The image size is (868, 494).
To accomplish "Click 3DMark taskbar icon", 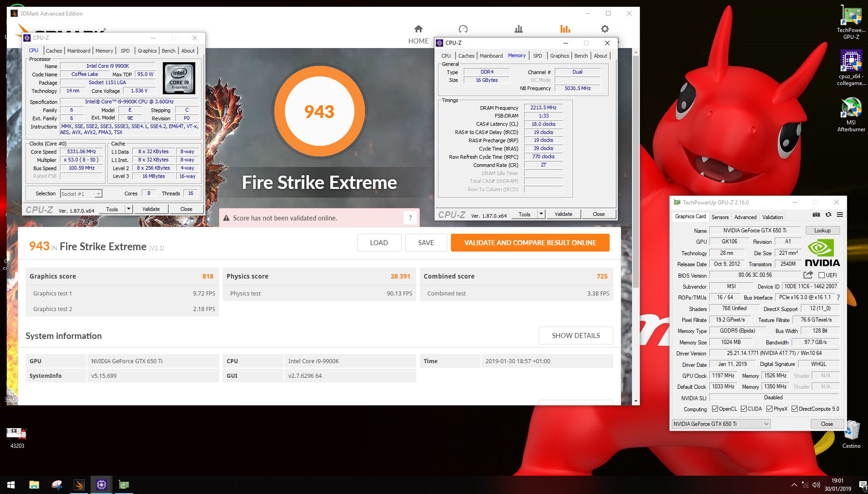I will click(79, 485).
